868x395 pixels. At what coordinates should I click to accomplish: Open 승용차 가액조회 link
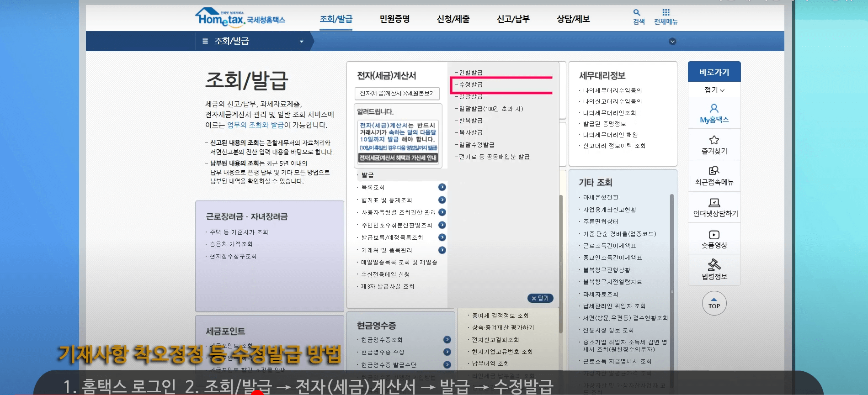click(231, 244)
